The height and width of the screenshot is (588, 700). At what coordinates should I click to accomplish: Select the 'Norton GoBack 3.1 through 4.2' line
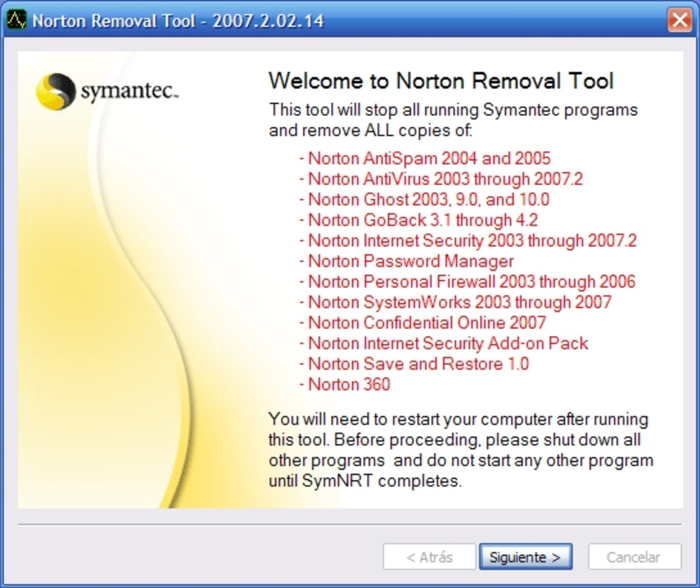pos(418,220)
